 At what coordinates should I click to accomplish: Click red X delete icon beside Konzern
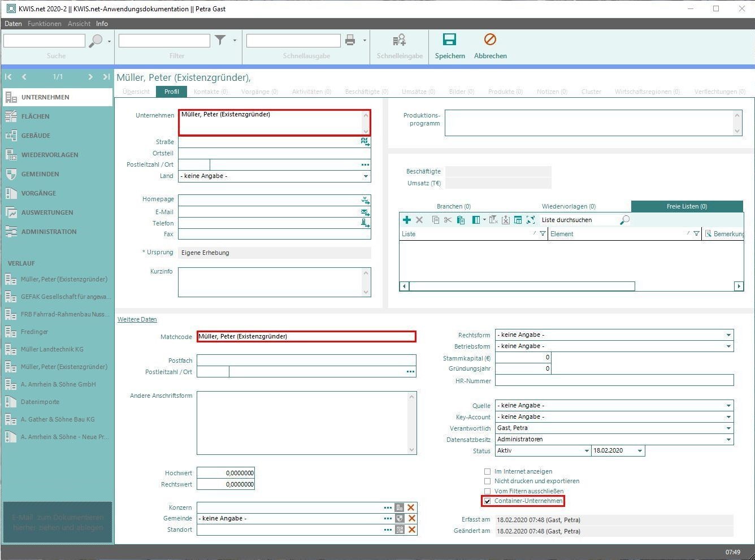click(x=411, y=507)
